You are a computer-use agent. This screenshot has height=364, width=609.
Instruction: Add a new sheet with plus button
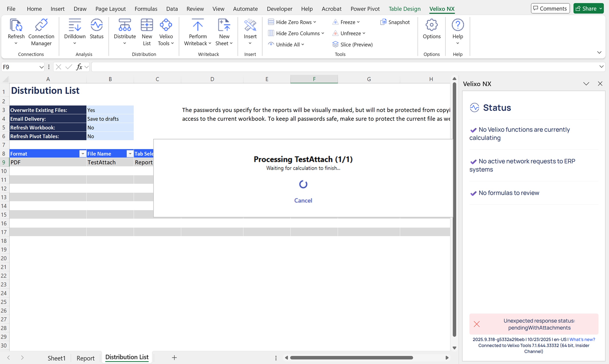click(x=174, y=358)
